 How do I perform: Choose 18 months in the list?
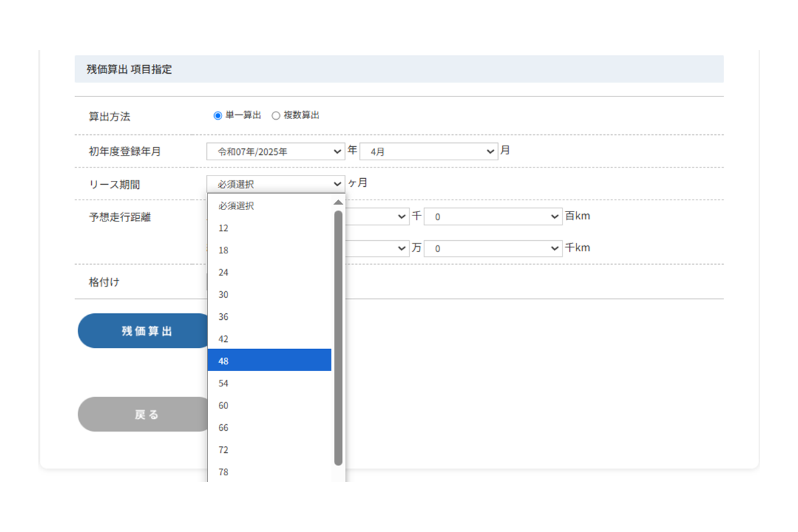tap(269, 250)
